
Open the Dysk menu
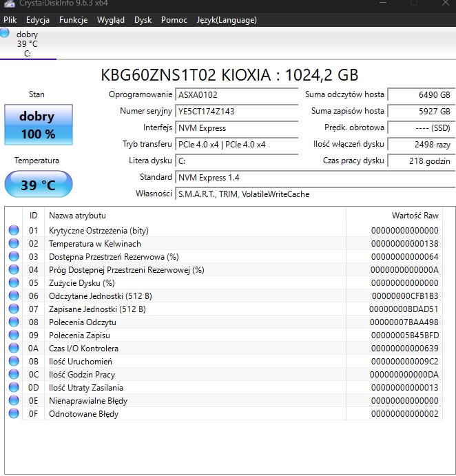[x=143, y=20]
